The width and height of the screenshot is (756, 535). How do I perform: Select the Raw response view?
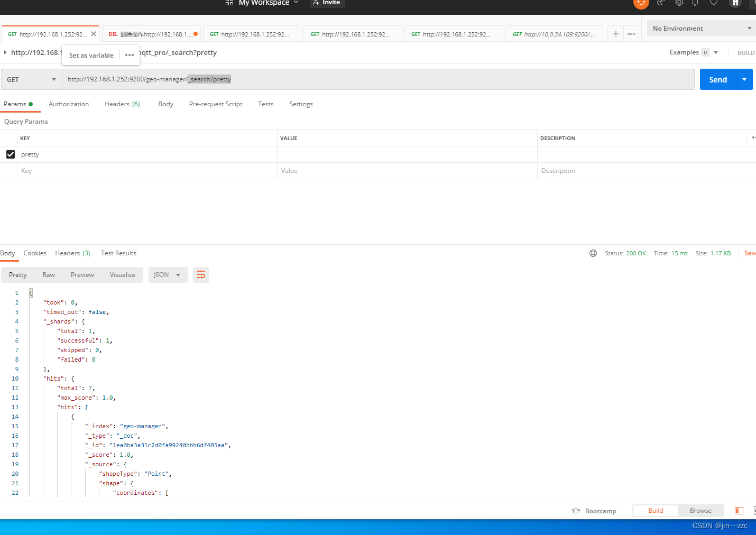coord(49,275)
